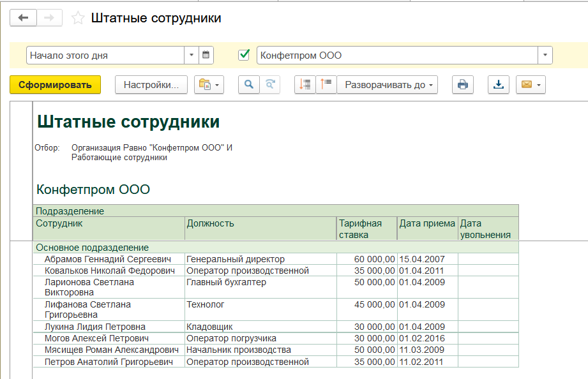
Task: Select the Дата увольнения column header
Action: coord(488,228)
